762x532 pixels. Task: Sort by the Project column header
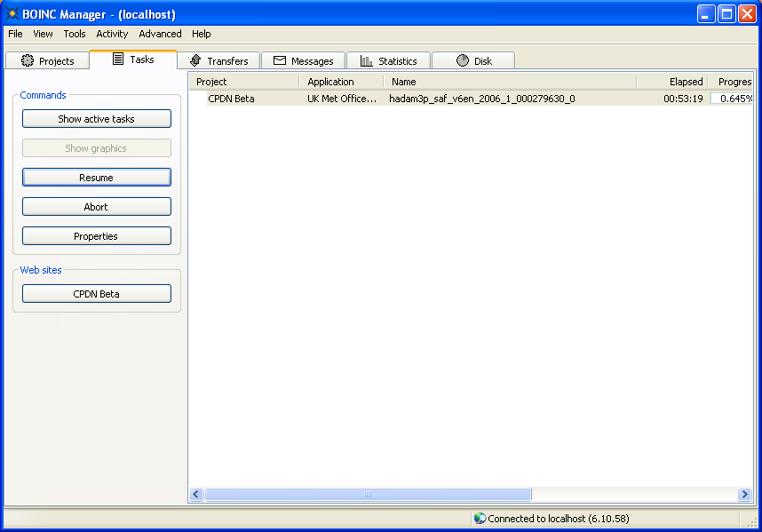[244, 82]
